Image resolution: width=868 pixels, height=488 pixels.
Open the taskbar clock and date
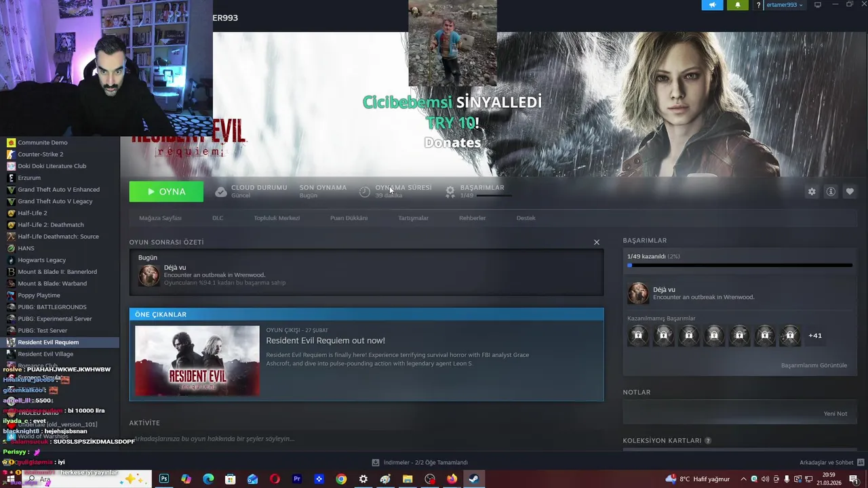(x=829, y=479)
